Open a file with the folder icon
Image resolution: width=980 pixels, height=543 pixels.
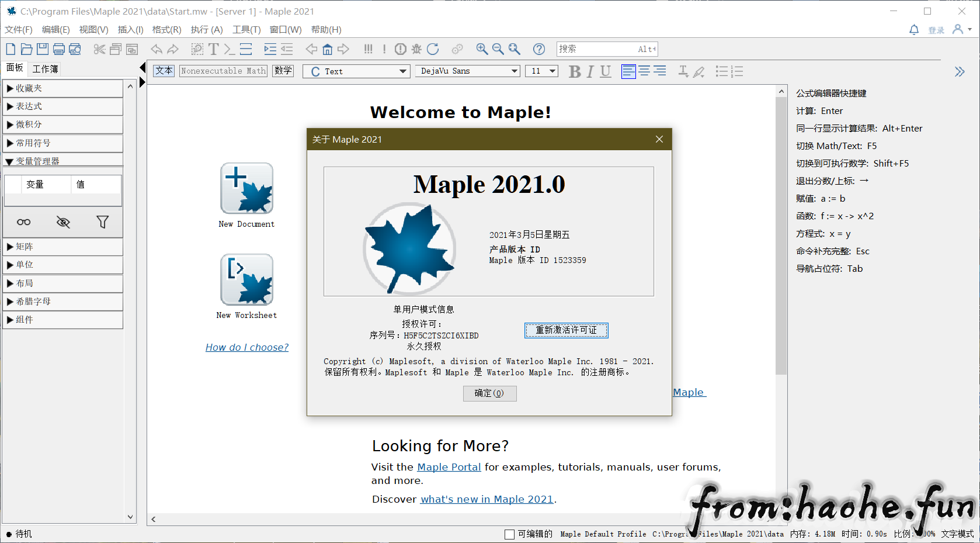pyautogui.click(x=27, y=49)
